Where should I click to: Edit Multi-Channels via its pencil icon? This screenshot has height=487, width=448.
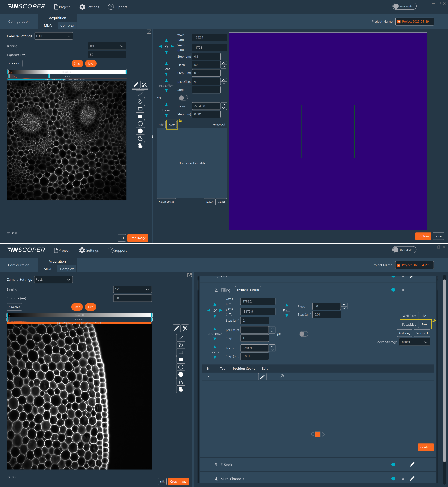pyautogui.click(x=412, y=478)
